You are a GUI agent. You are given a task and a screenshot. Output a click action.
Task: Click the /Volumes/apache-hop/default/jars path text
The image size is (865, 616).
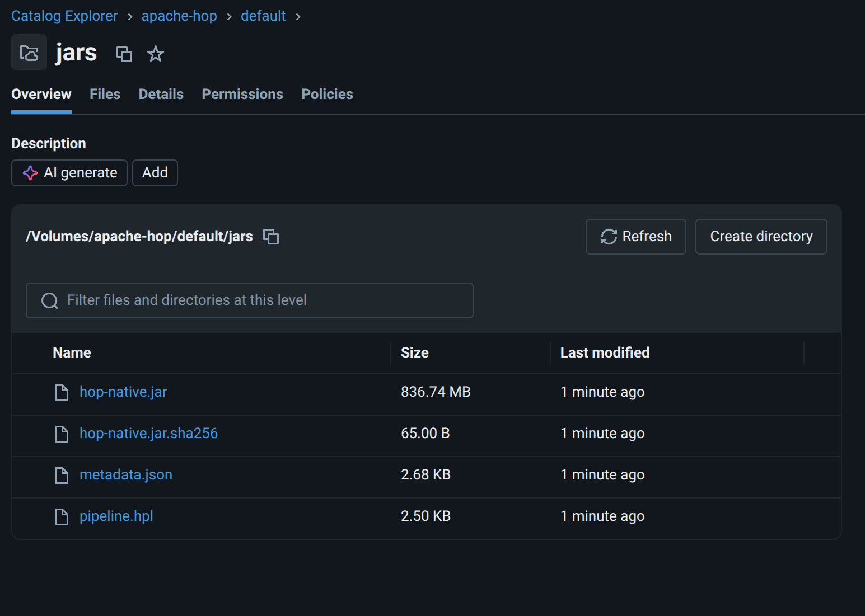[139, 236]
